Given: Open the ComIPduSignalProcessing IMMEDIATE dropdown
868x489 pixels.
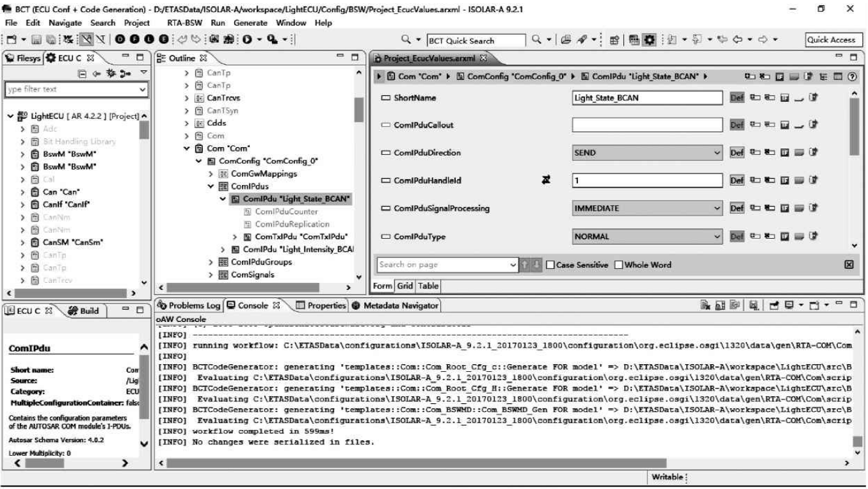Looking at the screenshot, I should (x=718, y=208).
